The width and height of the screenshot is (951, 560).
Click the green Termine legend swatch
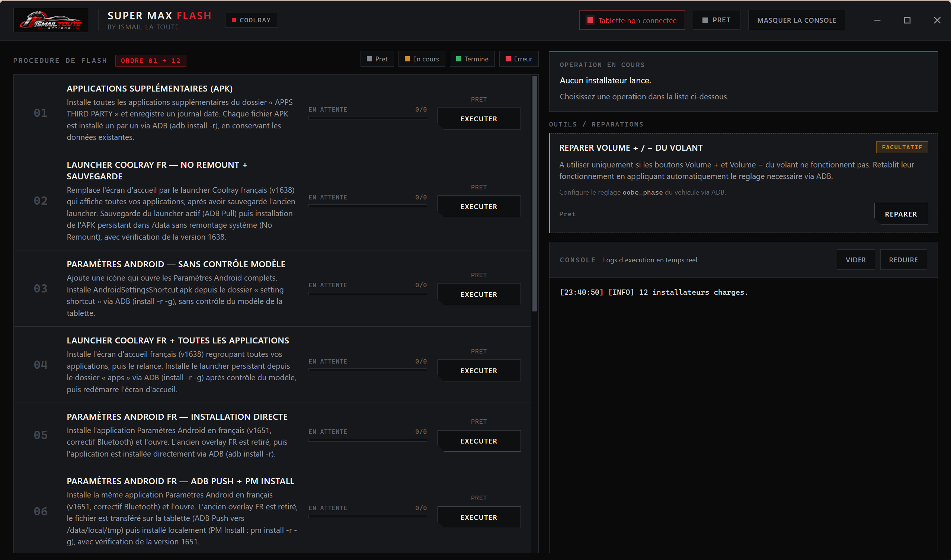click(x=458, y=59)
